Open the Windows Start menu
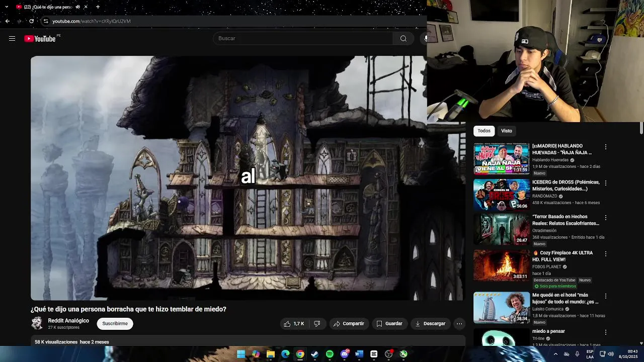644x362 pixels. pos(241,354)
